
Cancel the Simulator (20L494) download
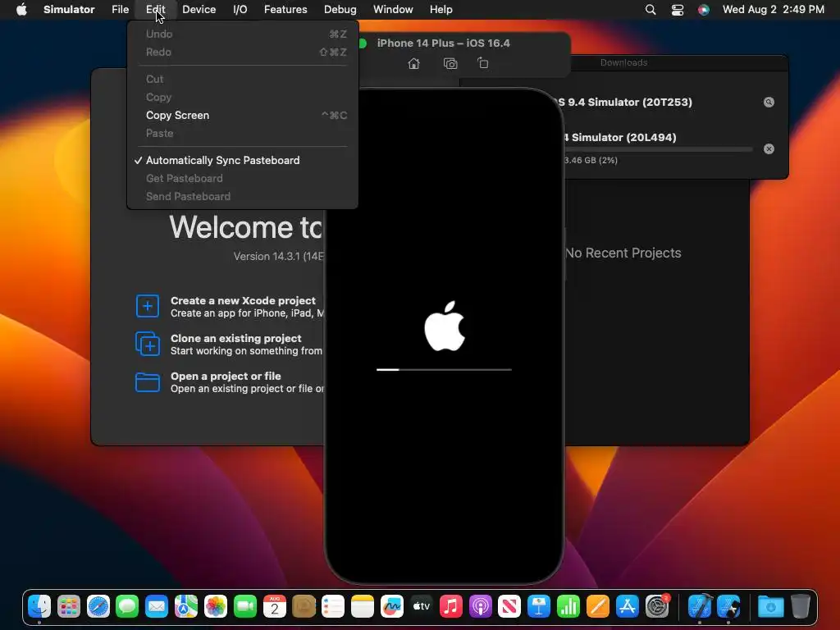tap(769, 149)
